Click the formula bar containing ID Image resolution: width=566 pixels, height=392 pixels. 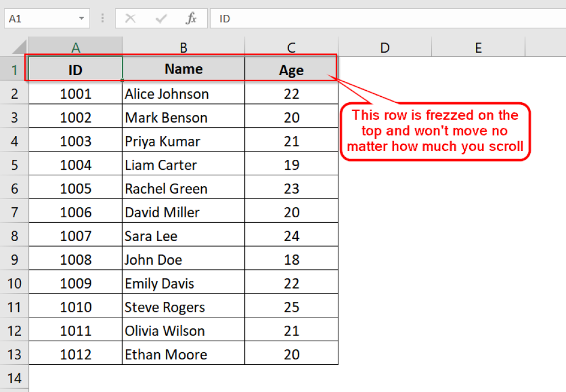[x=388, y=18]
